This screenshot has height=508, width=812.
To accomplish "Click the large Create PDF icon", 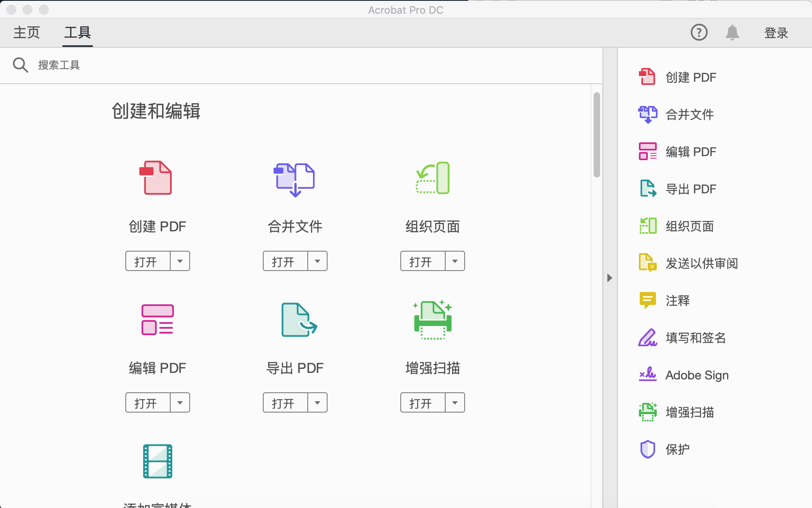I will click(x=156, y=178).
